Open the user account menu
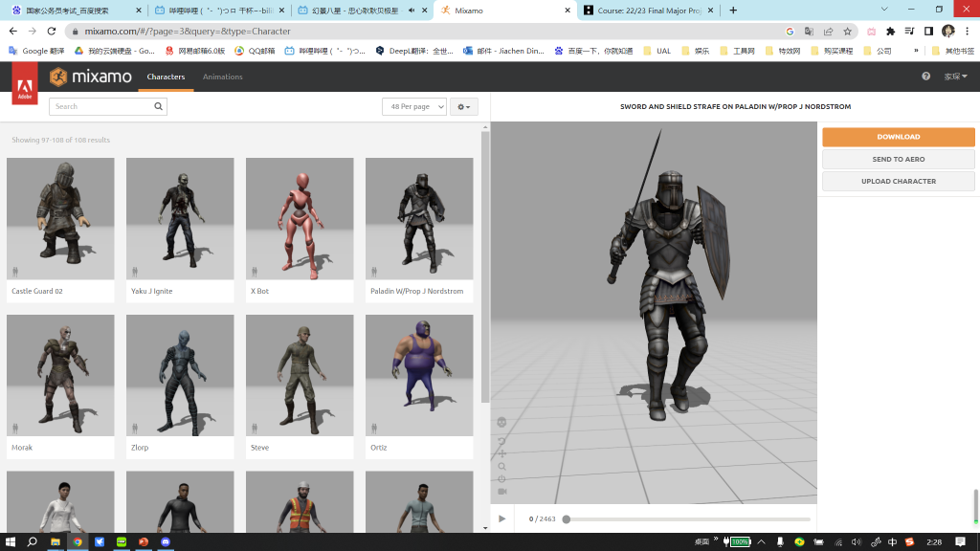Screen dimensions: 980x551 [955, 77]
